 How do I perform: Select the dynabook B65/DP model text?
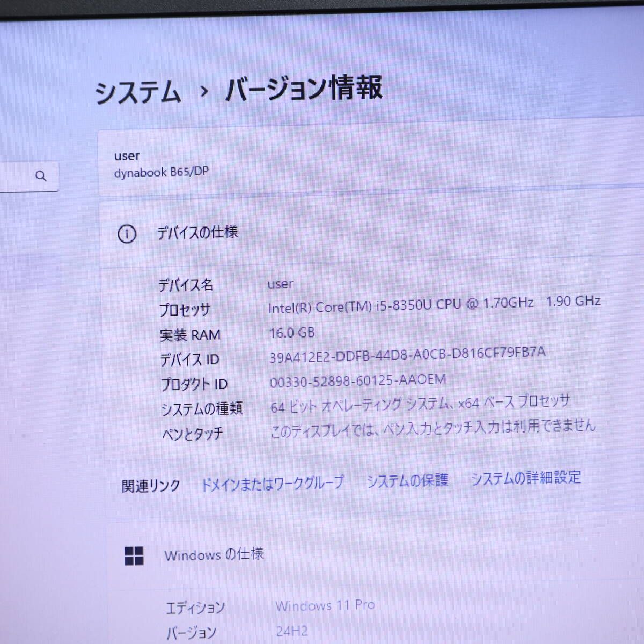(x=162, y=173)
